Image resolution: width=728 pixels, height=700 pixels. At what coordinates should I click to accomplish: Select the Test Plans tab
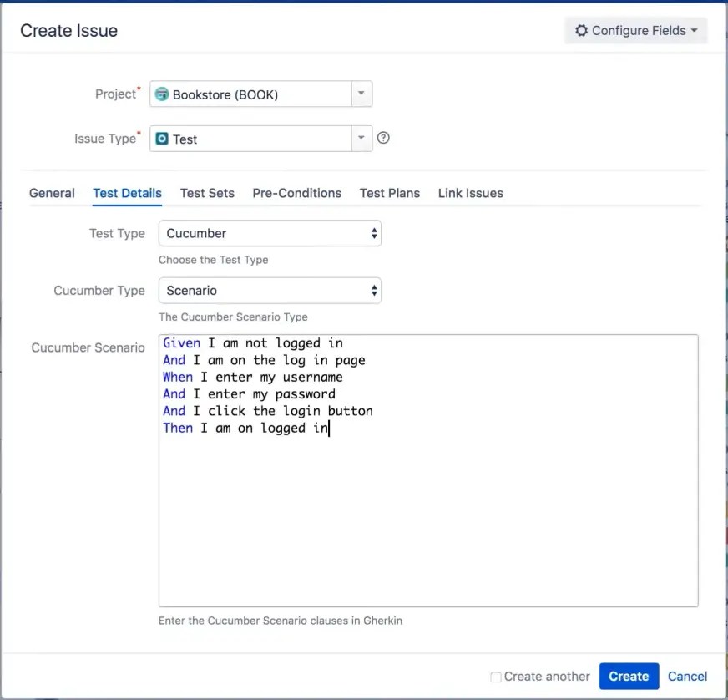[389, 193]
